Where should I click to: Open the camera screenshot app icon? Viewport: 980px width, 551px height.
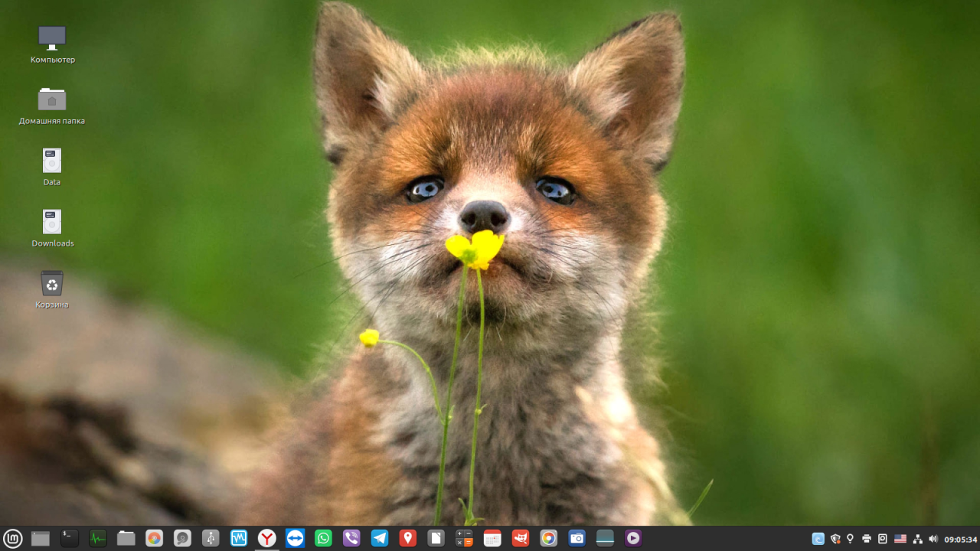[x=577, y=539]
